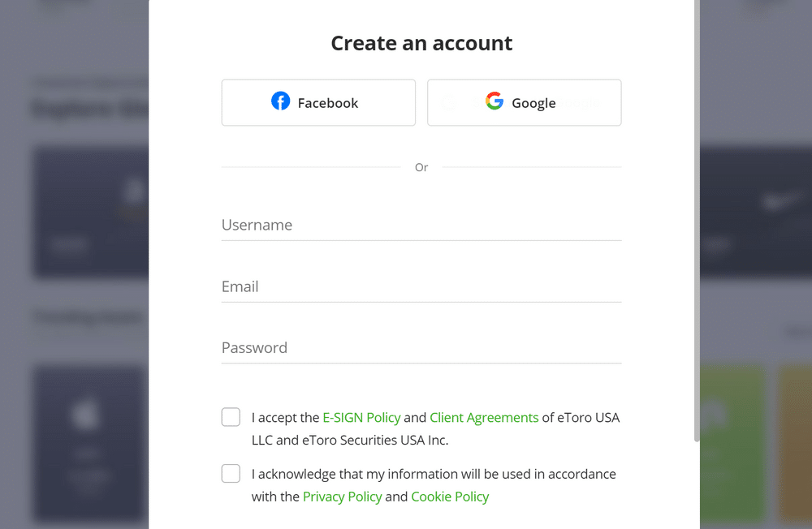The image size is (812, 529).
Task: Click the blurred green card on the right
Action: pos(732,443)
